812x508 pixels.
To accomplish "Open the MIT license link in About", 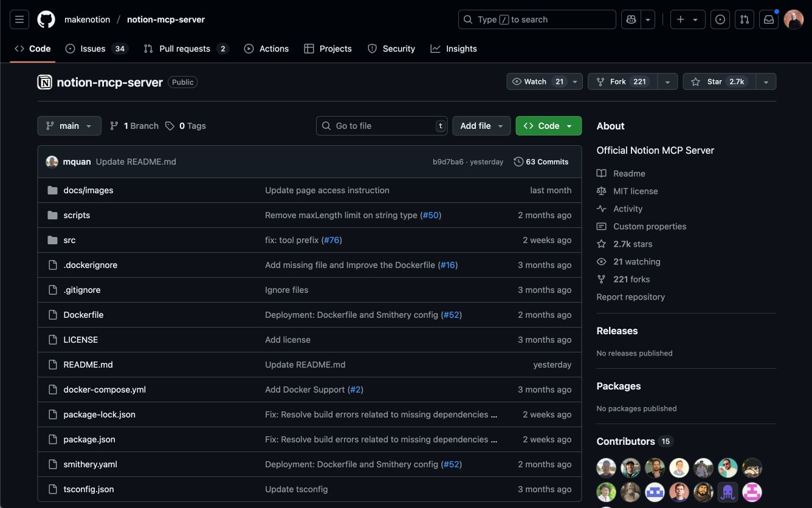I will click(x=627, y=191).
